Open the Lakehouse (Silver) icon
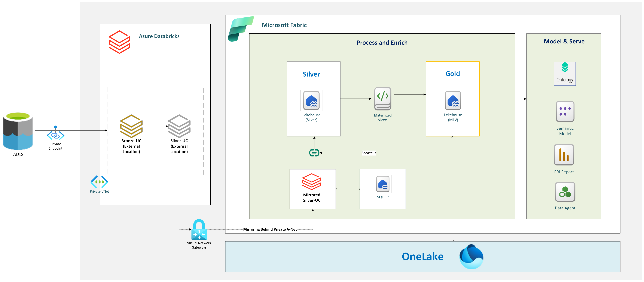Image resolution: width=644 pixels, height=282 pixels. [x=311, y=100]
